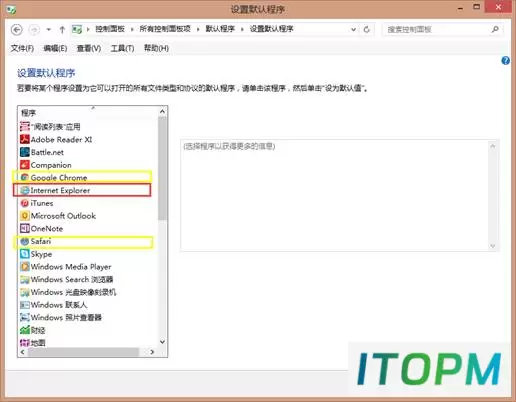Select the Google Chrome icon
Screen dimensions: 516x402
pyautogui.click(x=25, y=177)
